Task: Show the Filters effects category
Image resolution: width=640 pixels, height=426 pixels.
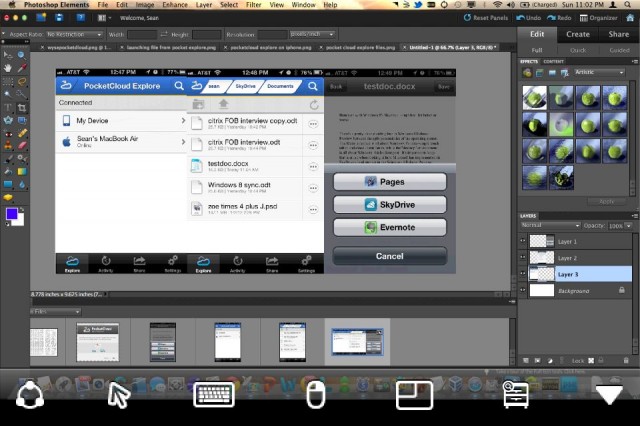Action: 527,73
